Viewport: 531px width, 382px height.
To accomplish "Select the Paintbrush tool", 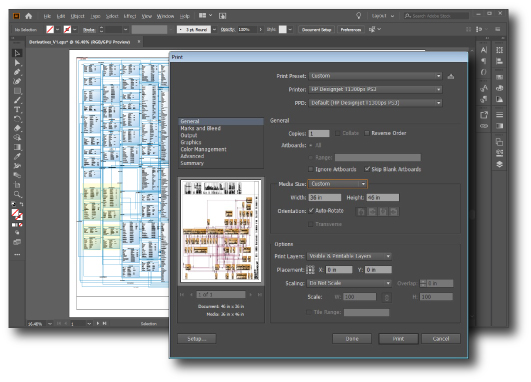I will (17, 100).
